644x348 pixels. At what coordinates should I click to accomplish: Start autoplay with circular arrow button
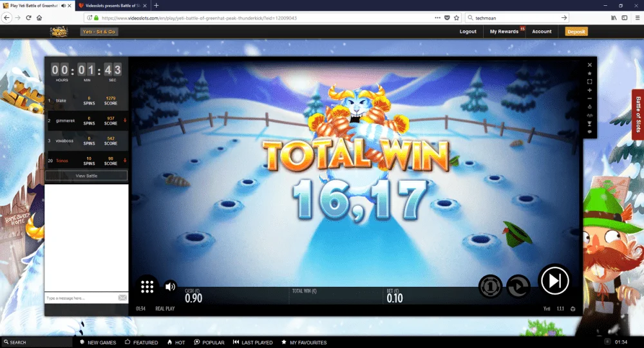click(x=518, y=286)
